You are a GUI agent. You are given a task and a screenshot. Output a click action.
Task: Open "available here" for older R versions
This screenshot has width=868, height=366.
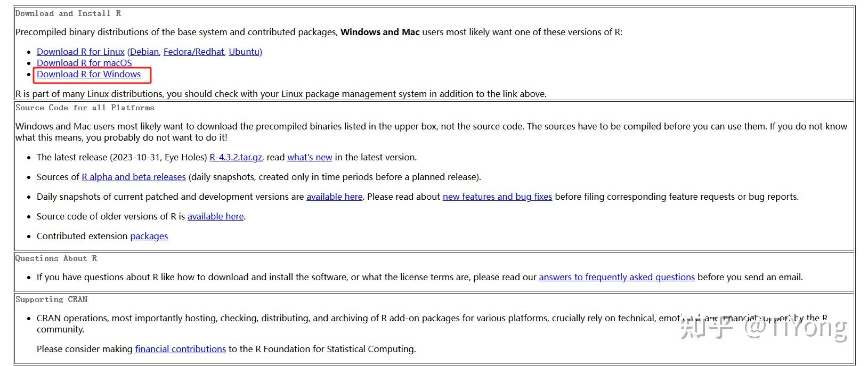215,216
